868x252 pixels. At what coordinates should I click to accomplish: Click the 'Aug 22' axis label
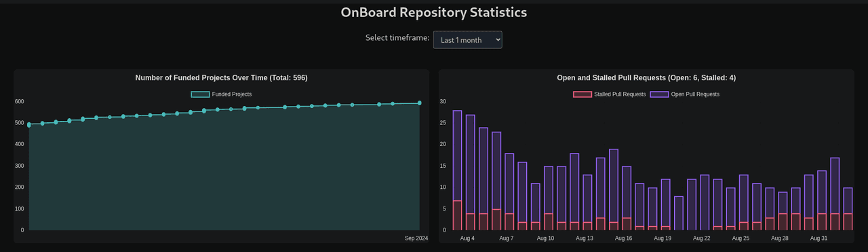point(702,238)
